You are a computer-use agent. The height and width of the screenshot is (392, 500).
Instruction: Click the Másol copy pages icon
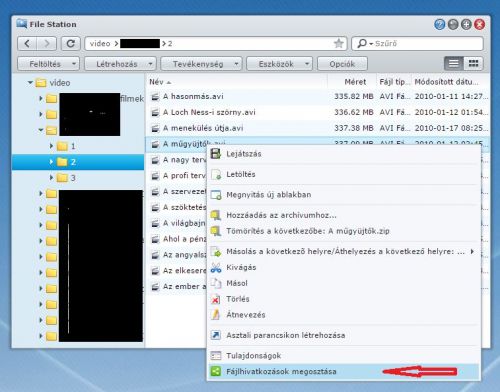click(216, 283)
